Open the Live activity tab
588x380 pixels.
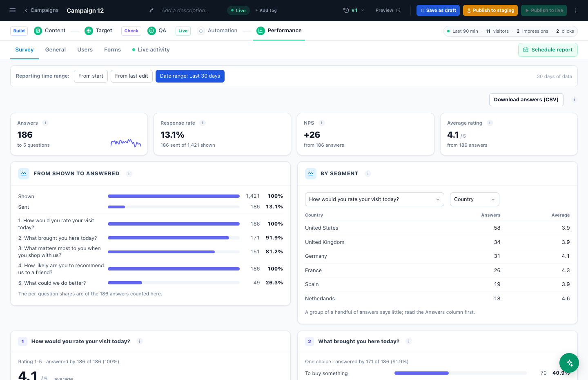[151, 50]
